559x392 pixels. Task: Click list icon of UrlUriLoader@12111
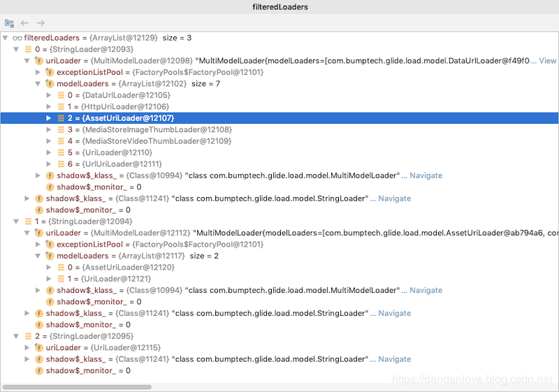(x=61, y=164)
